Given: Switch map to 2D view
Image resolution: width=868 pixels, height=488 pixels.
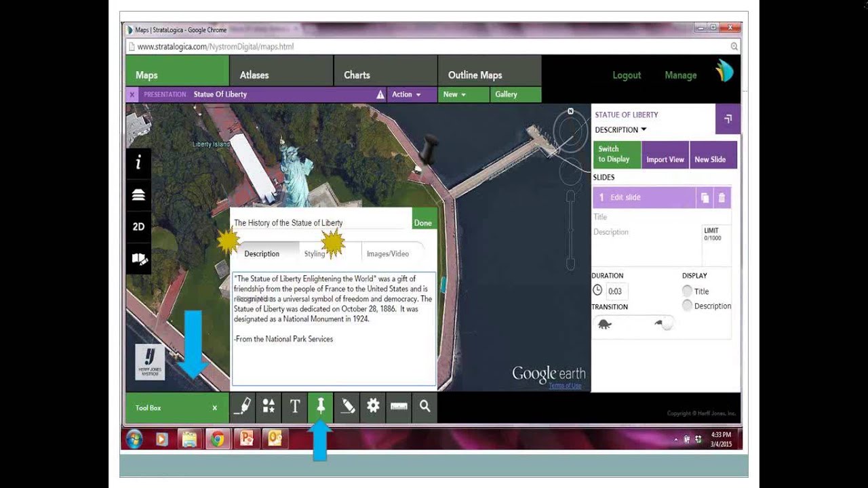Looking at the screenshot, I should click(138, 226).
